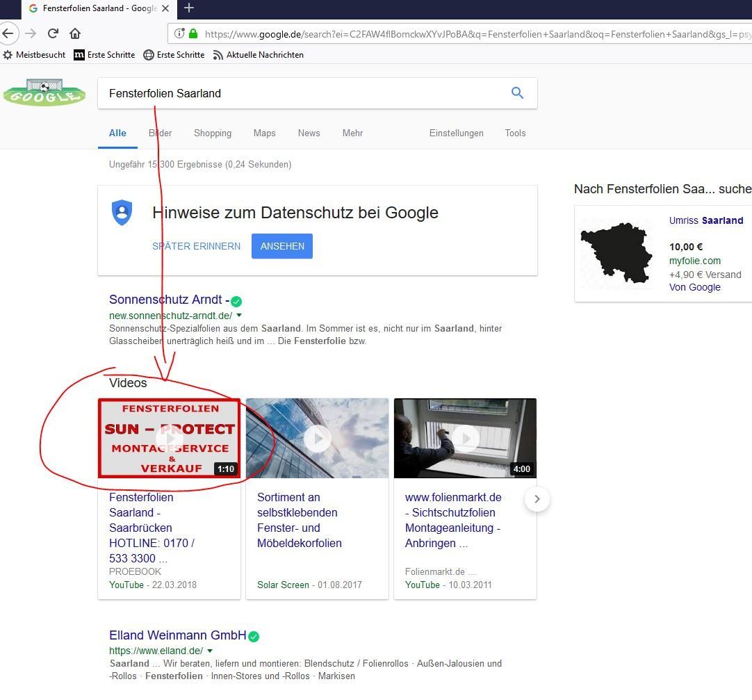Click the blue search magnifier icon
Screen dimensions: 752x700
pyautogui.click(x=517, y=92)
